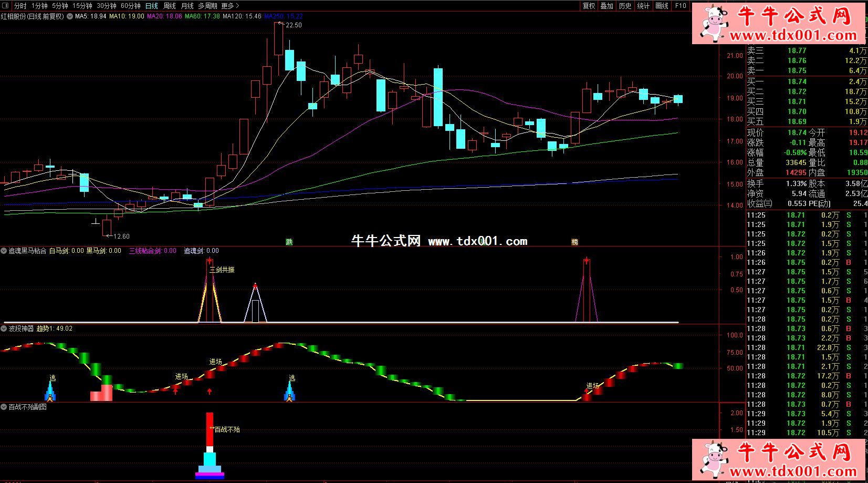Click the 叠加 overlay button

607,6
